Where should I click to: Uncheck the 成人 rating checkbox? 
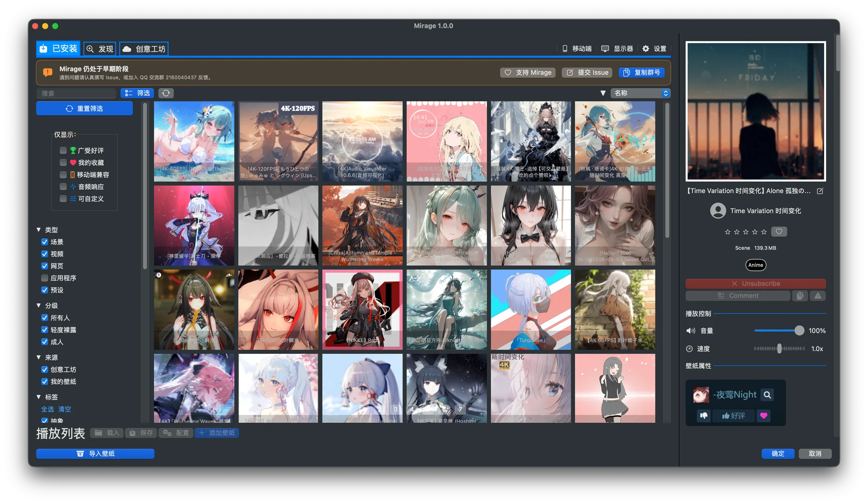click(x=45, y=342)
